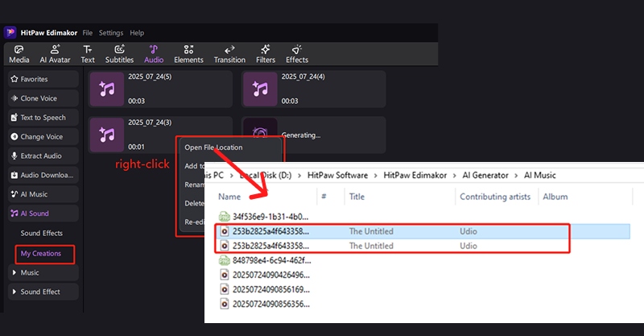
Task: Select the 34f536e9-1b31-4b0... file
Action: [x=270, y=217]
